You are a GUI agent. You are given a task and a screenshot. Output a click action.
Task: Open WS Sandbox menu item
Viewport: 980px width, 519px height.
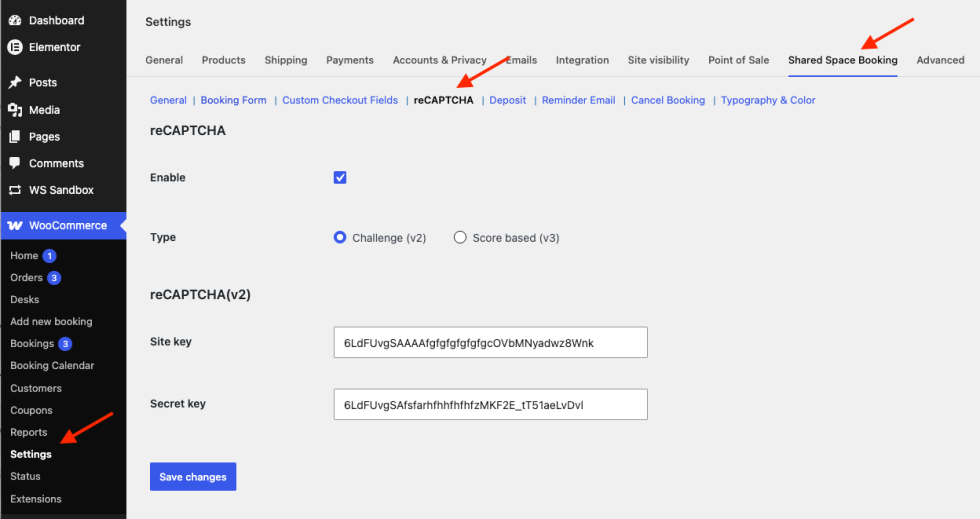coord(63,190)
